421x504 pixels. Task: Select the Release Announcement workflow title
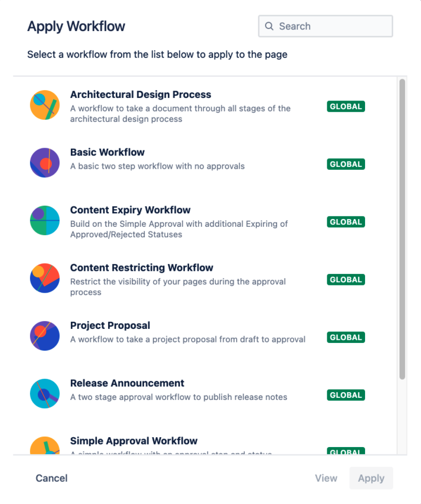(x=127, y=383)
